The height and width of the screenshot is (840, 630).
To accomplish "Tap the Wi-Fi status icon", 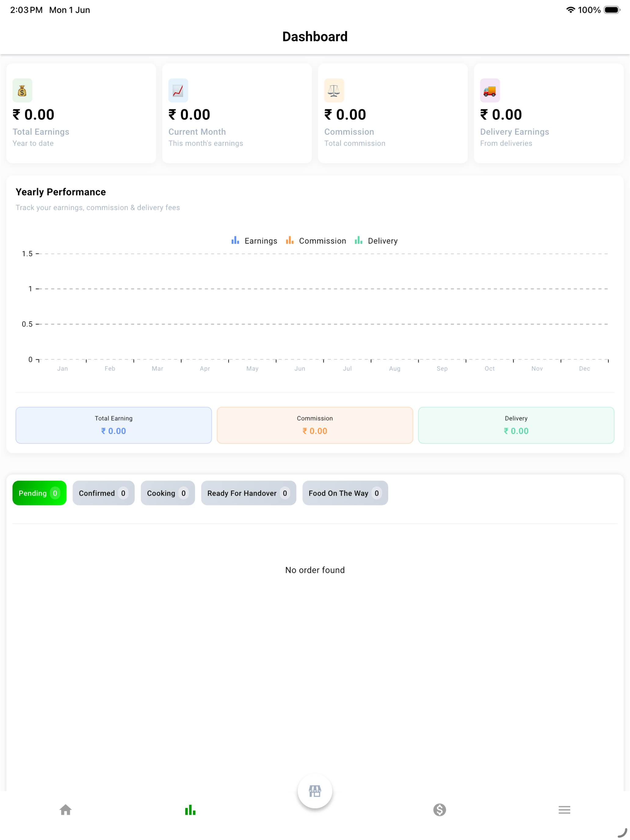I will click(570, 10).
